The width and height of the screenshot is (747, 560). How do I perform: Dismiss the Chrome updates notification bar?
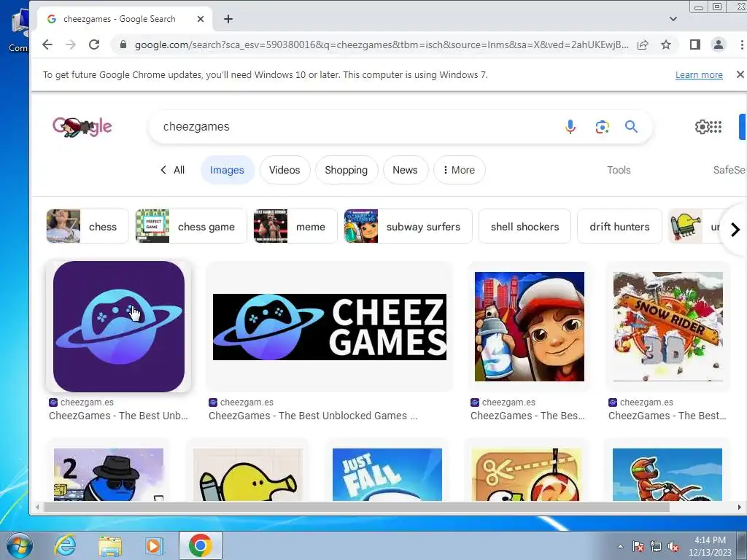click(740, 74)
